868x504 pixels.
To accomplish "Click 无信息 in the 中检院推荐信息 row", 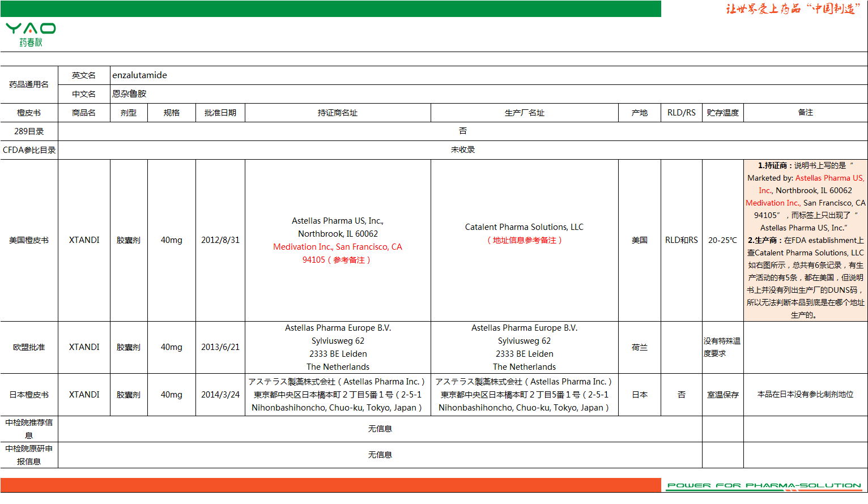I will click(380, 429).
